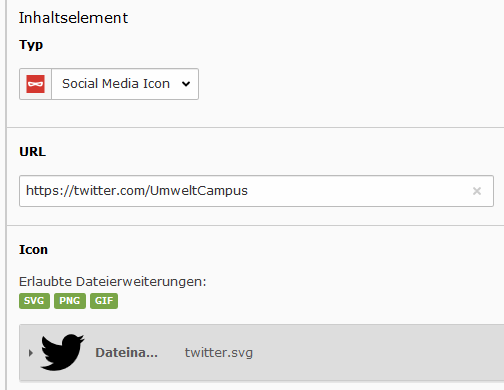
Task: Click the green PNG extension badge
Action: (x=70, y=301)
